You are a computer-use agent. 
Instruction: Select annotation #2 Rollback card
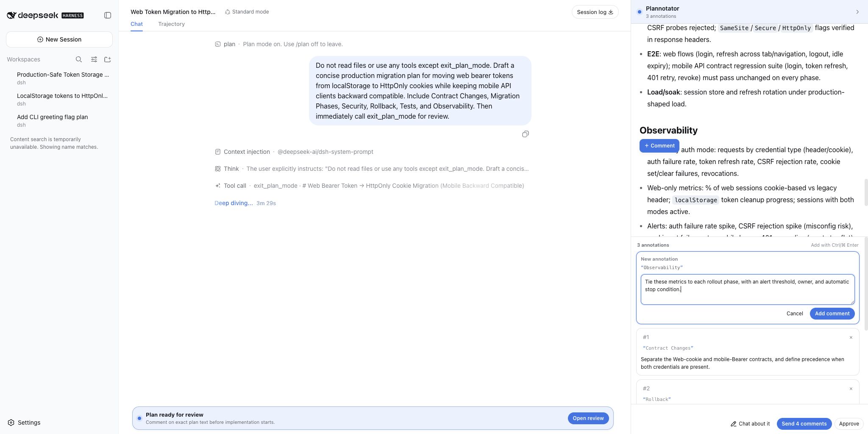click(x=748, y=392)
